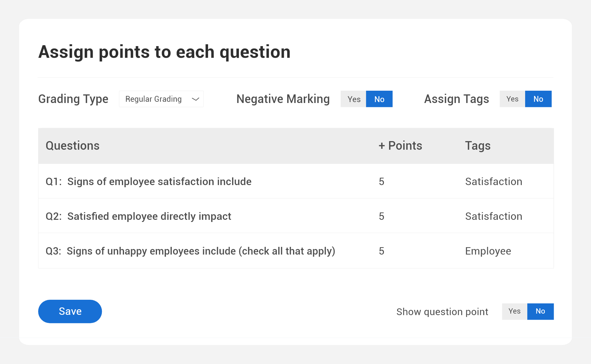Set Negative Marking to No
The width and height of the screenshot is (591, 364).
click(379, 99)
